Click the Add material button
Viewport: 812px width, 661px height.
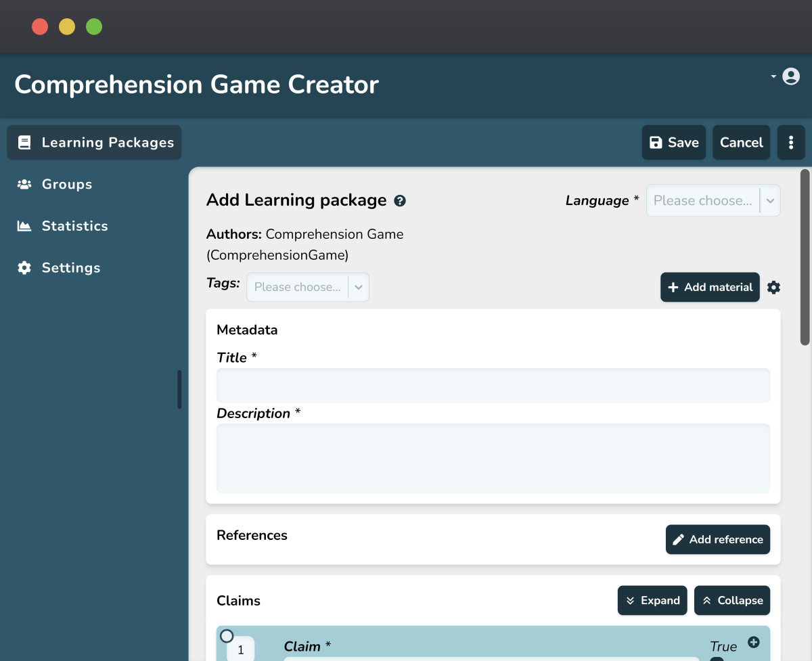point(710,287)
